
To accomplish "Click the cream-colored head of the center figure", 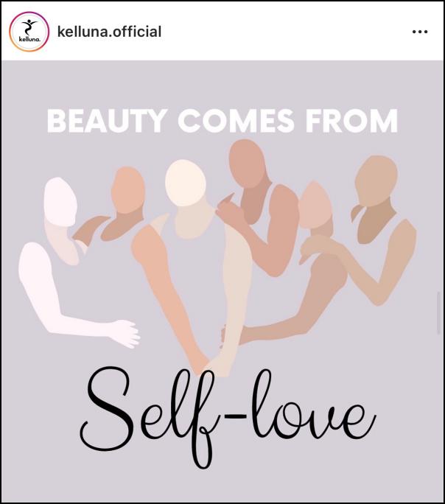I will 186,183.
